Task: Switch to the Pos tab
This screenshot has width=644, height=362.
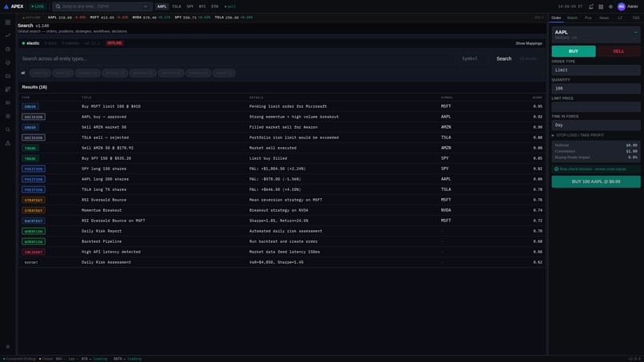Action: 588,18
